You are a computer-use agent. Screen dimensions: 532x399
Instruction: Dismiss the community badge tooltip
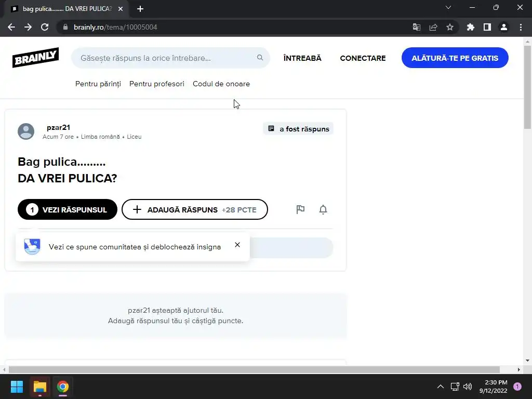click(237, 245)
